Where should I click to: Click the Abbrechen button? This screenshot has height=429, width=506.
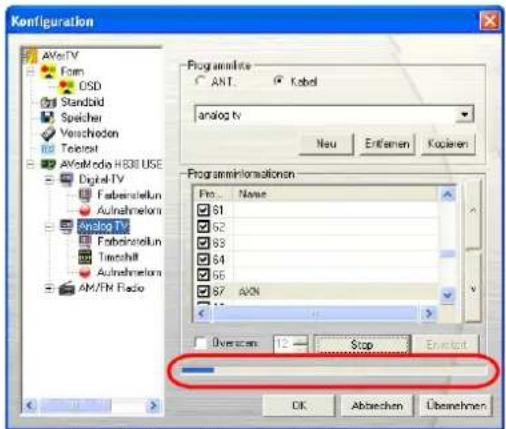click(x=377, y=406)
